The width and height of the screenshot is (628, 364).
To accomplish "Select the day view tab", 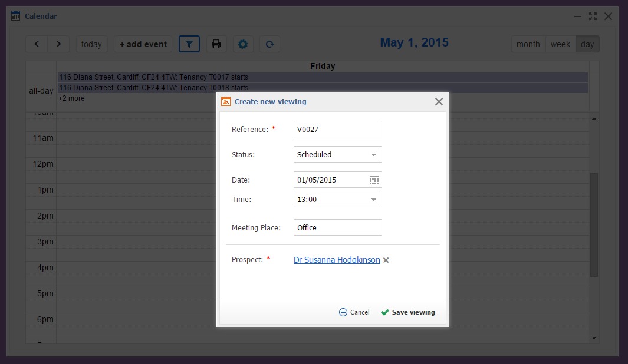I will 587,44.
